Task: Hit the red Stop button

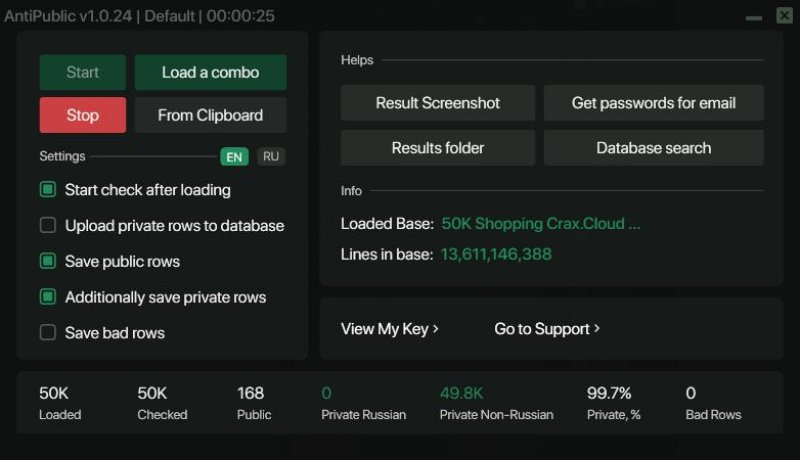Action: coord(83,115)
